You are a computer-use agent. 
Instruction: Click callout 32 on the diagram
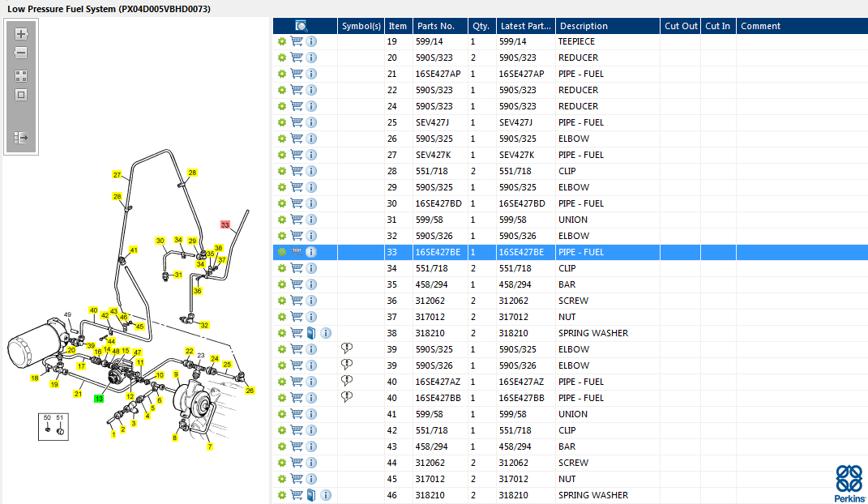[x=204, y=325]
